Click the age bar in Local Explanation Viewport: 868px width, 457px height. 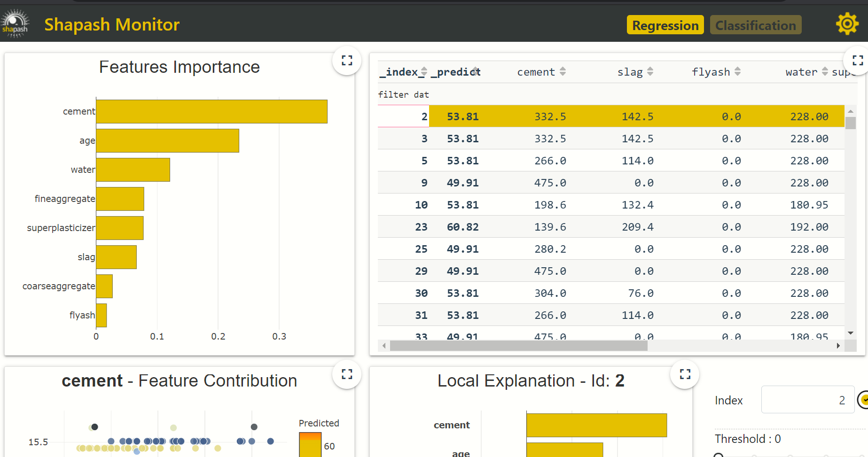[564, 450]
